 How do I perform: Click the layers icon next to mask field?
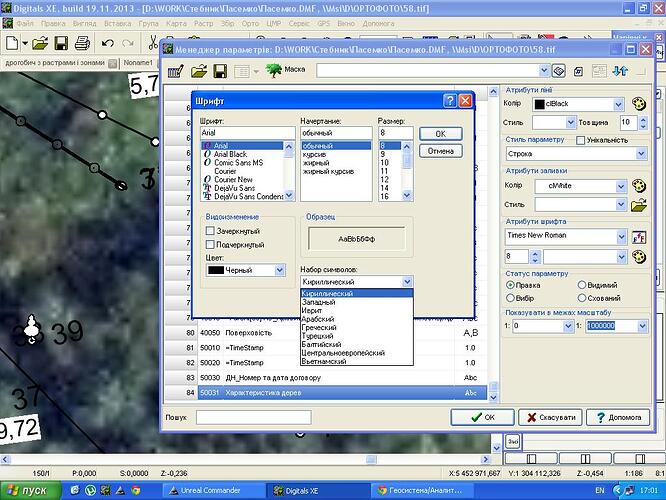click(559, 71)
